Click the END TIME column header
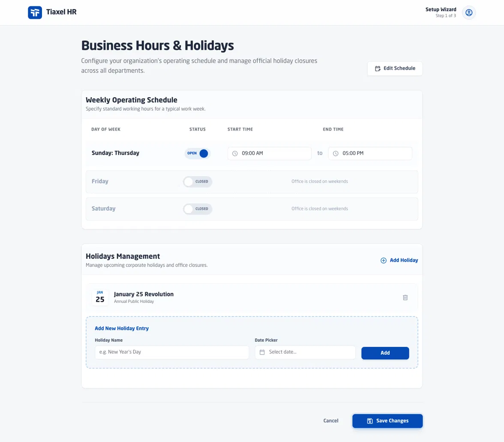This screenshot has width=504, height=442. [x=333, y=129]
